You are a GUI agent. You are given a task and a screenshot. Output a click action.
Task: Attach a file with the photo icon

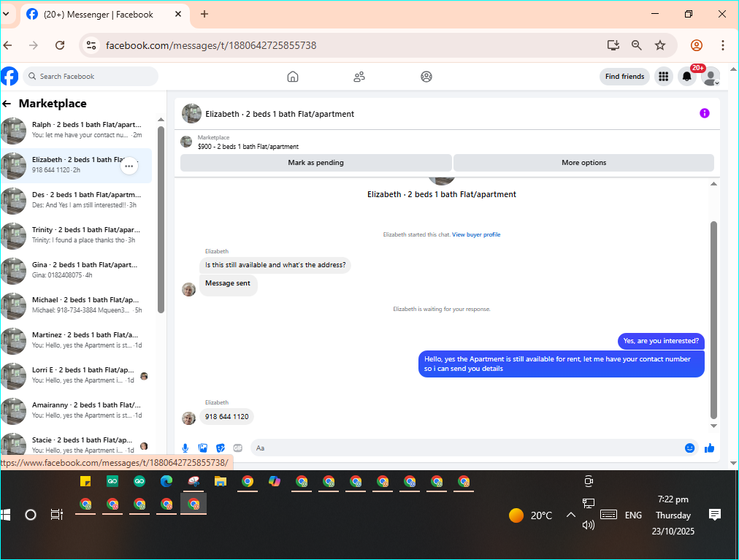tap(203, 448)
